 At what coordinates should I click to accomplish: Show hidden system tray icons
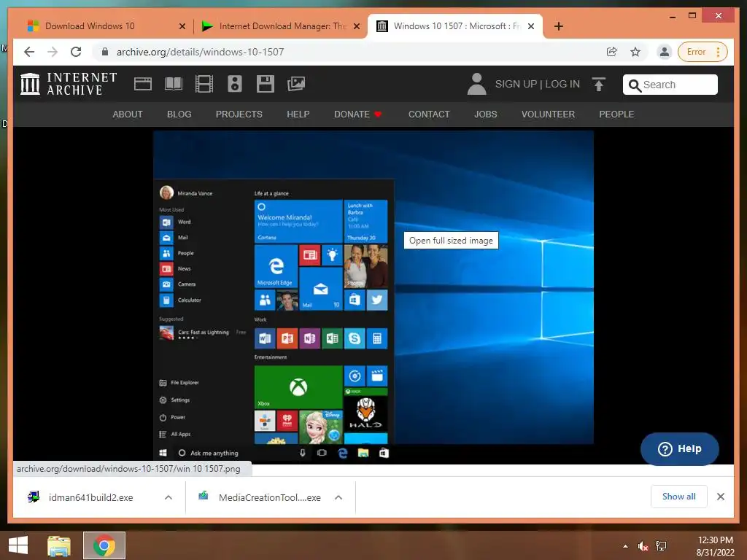pyautogui.click(x=625, y=546)
